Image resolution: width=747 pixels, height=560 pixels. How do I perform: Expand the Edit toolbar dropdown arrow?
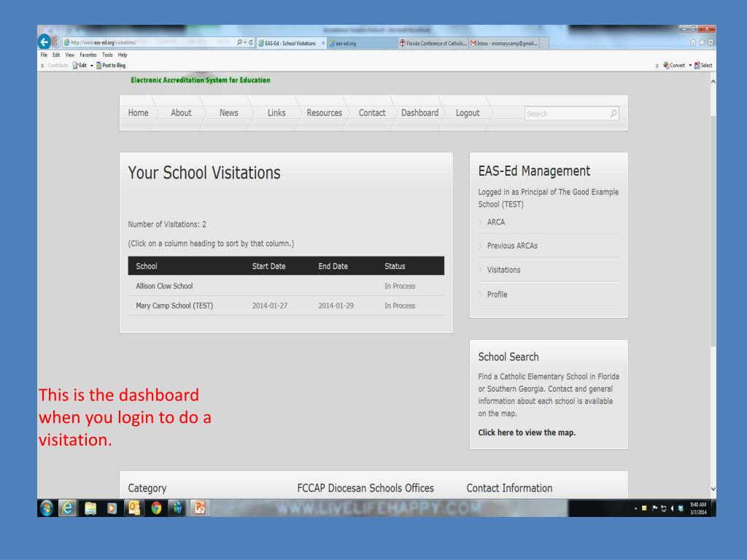(x=91, y=65)
